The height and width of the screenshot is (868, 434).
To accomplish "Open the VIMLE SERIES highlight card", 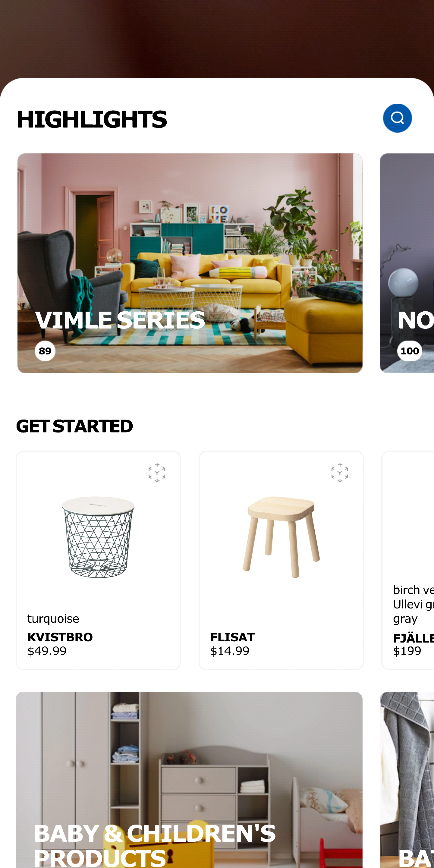I will pyautogui.click(x=190, y=263).
